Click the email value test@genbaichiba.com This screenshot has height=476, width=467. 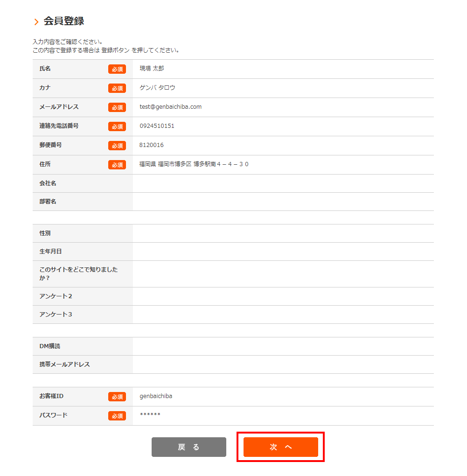[x=170, y=107]
